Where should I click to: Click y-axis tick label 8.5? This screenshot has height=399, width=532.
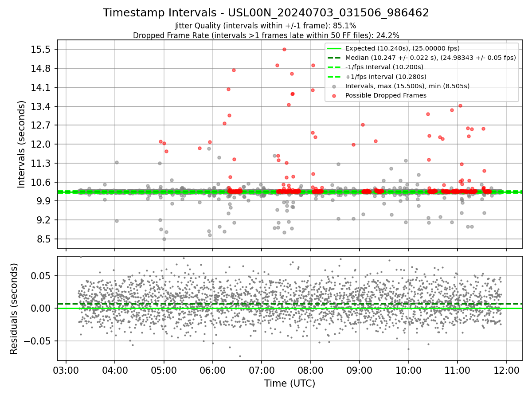(x=43, y=239)
